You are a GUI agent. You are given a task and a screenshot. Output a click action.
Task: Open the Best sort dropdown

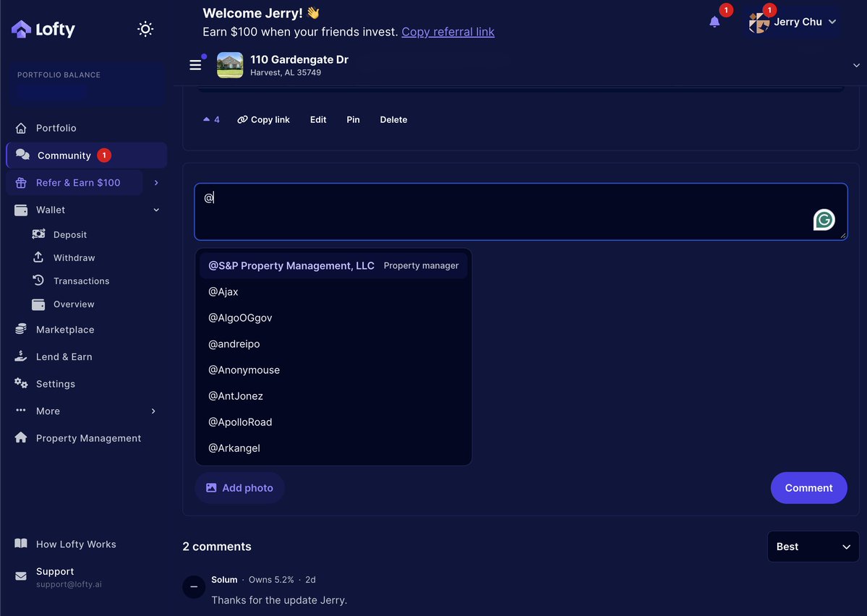tap(813, 547)
